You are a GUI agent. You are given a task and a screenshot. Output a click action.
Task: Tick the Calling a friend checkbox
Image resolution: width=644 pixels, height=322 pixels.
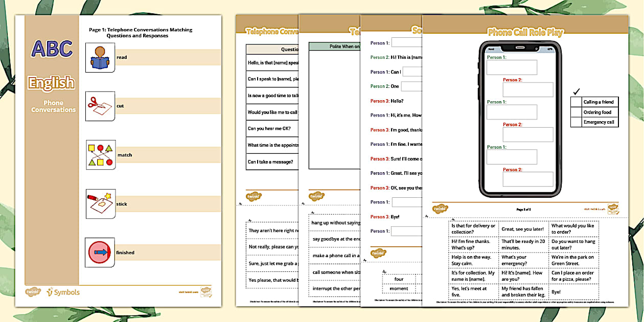point(577,102)
